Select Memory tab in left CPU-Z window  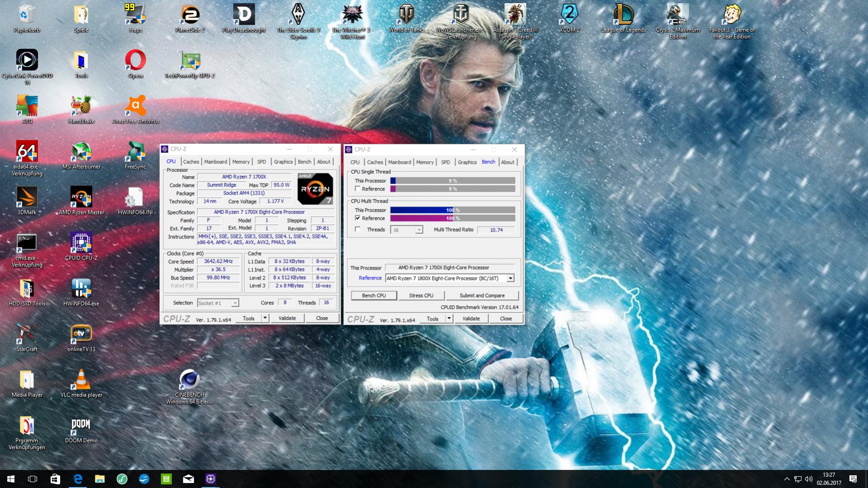coord(241,162)
